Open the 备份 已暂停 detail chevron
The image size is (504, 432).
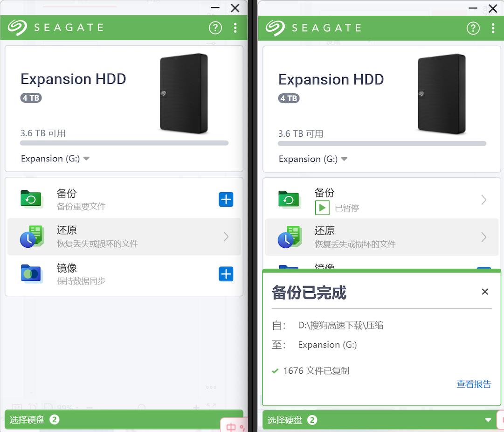[x=484, y=199]
